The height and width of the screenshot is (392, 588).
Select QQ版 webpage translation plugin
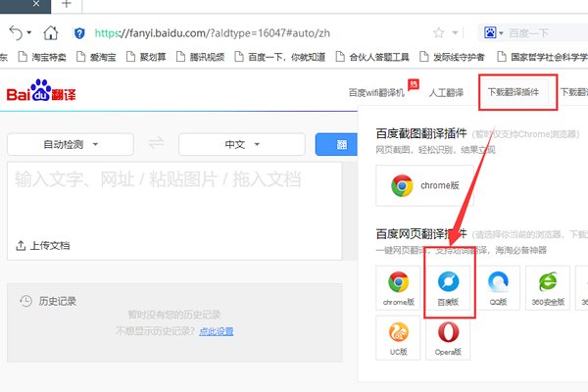tap(498, 288)
